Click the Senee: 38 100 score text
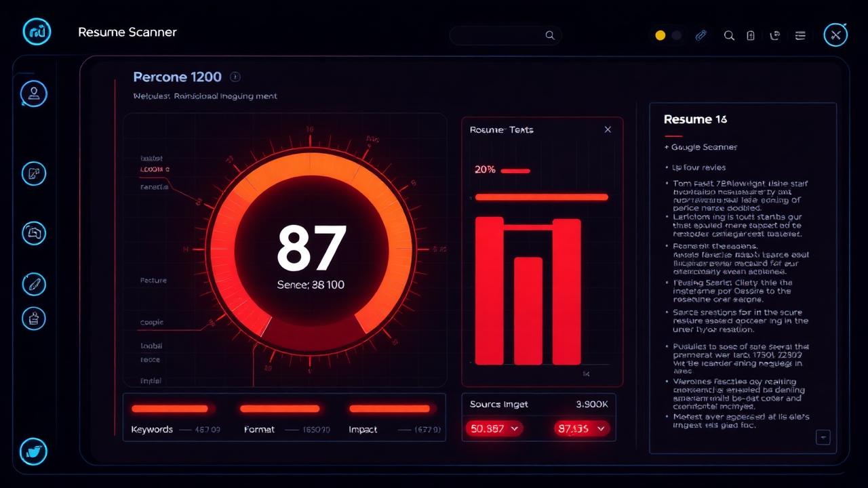This screenshot has height=488, width=868. pyautogui.click(x=311, y=285)
